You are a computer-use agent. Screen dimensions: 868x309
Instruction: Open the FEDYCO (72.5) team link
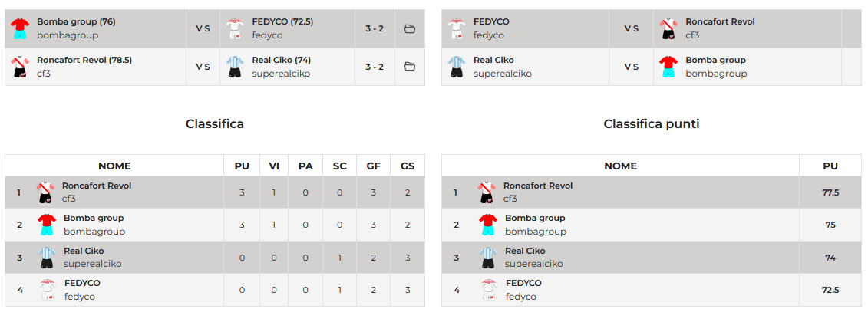point(282,21)
